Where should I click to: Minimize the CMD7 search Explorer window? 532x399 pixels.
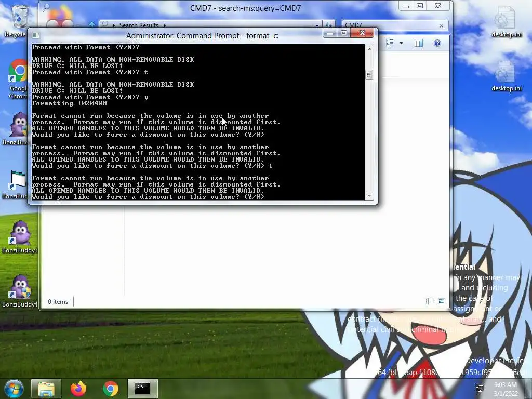(405, 6)
